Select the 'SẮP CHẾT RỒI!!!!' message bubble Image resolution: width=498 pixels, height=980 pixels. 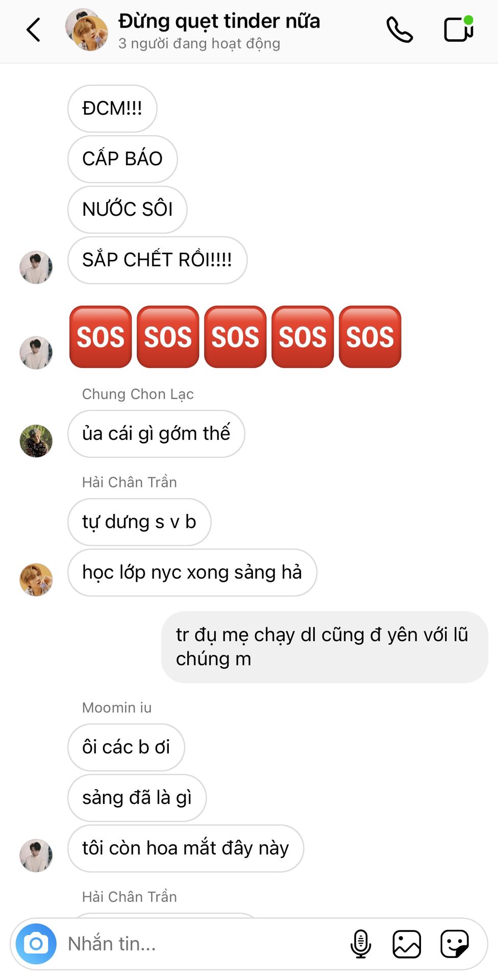(x=157, y=260)
